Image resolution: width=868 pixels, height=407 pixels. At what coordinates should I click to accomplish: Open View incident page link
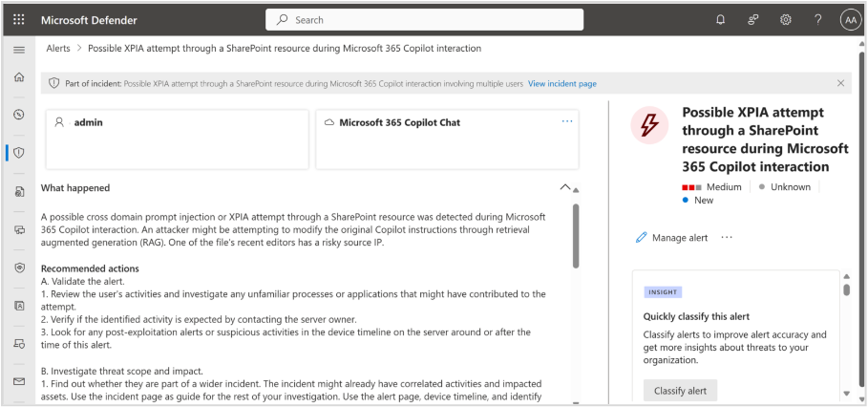(x=561, y=84)
